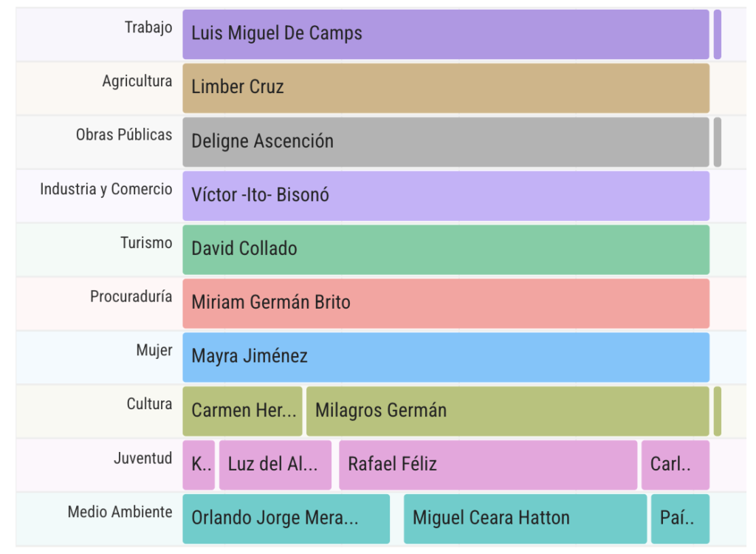Click the thin gray sliver in Obras Públicas row
Image resolution: width=756 pixels, height=554 pixels.
718,142
